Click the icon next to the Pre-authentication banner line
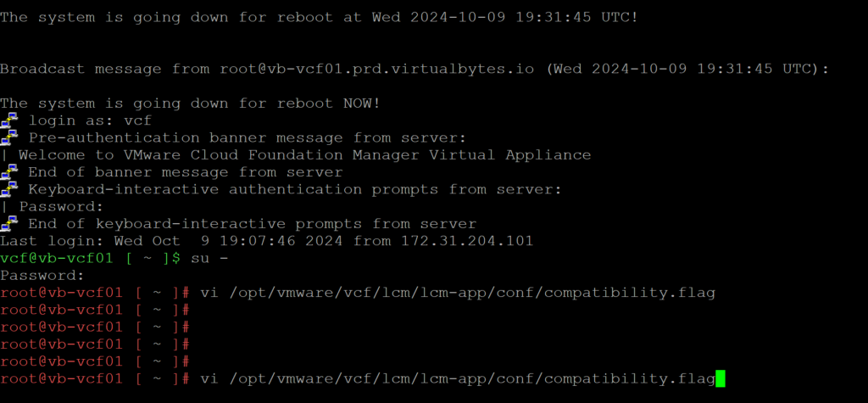This screenshot has height=403, width=868. click(10, 137)
